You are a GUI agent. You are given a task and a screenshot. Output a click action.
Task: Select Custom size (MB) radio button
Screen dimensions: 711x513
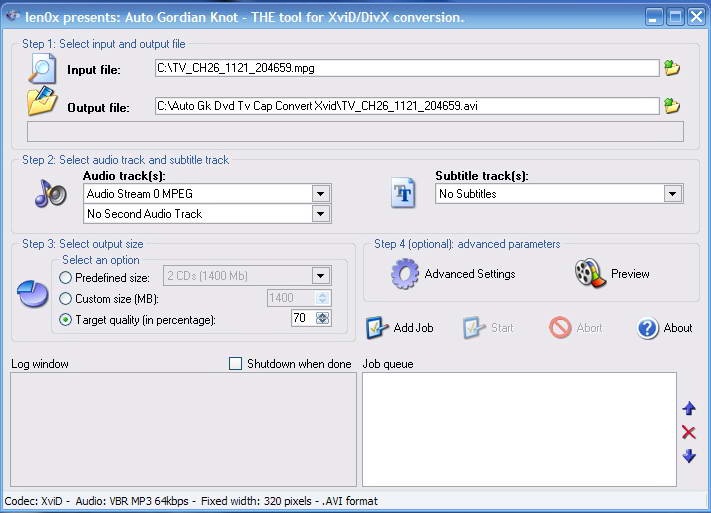click(65, 298)
